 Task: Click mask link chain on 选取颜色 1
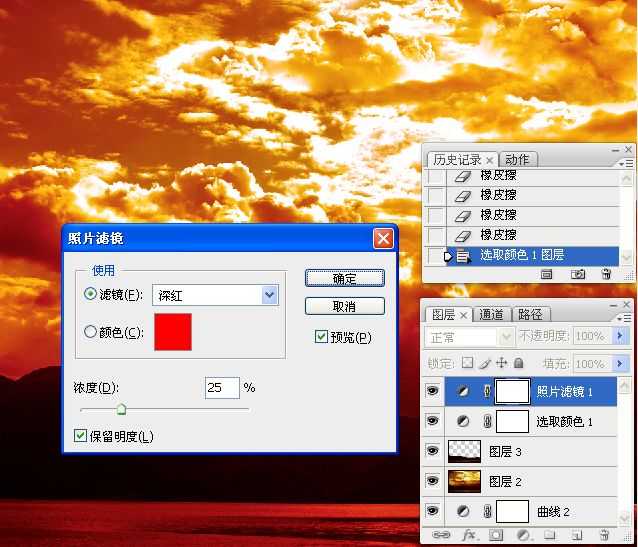coord(487,422)
